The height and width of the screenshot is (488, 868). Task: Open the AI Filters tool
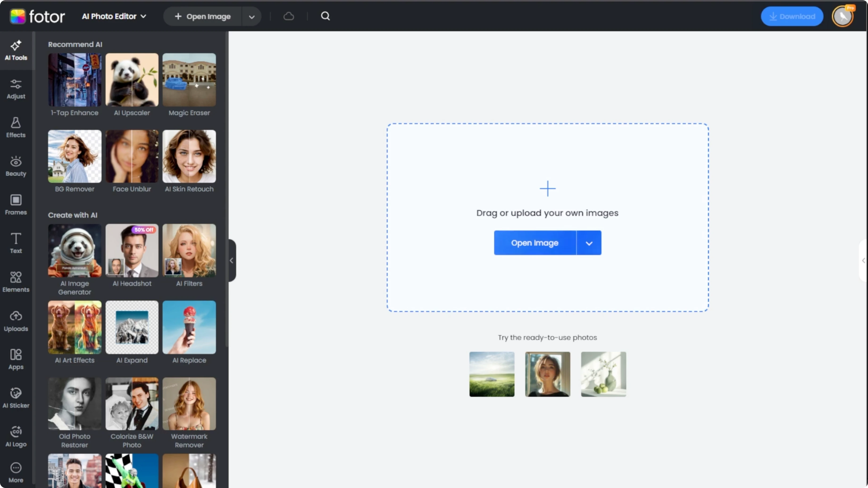(x=189, y=256)
